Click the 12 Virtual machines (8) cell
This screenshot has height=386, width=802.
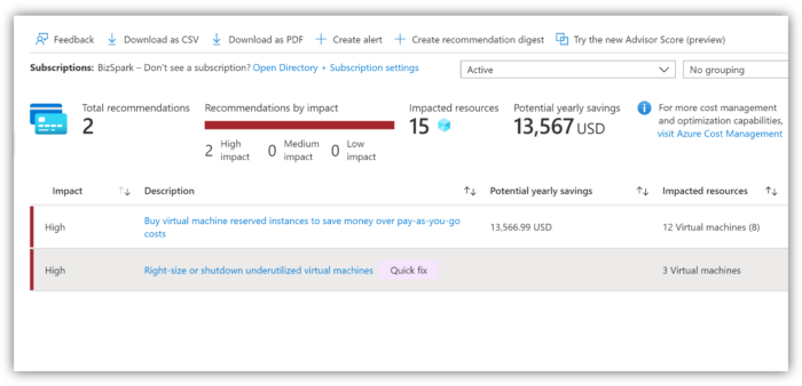pyautogui.click(x=711, y=227)
